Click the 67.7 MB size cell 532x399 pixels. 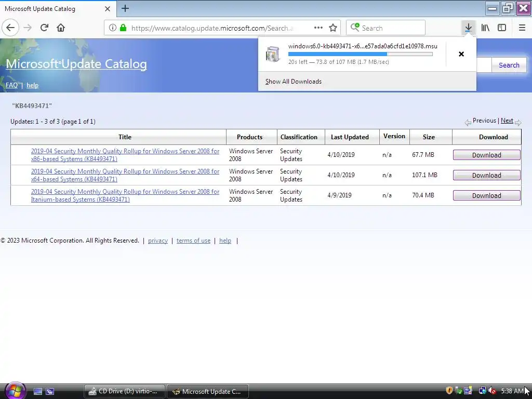click(x=423, y=155)
